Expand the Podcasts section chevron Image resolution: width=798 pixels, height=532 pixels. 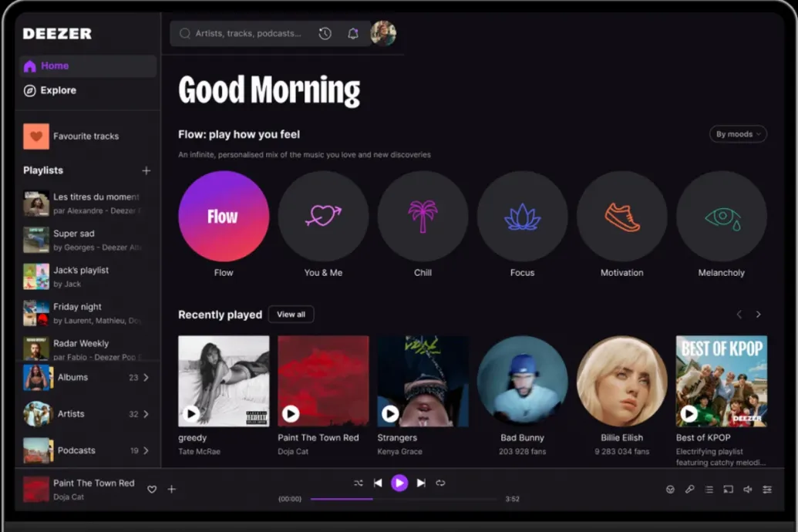146,450
